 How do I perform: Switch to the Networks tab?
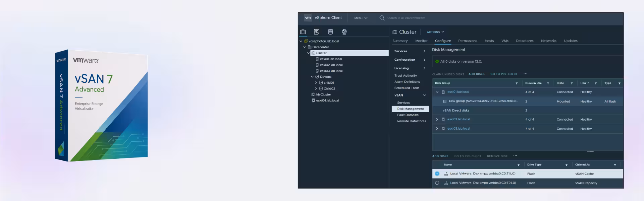[x=548, y=41]
